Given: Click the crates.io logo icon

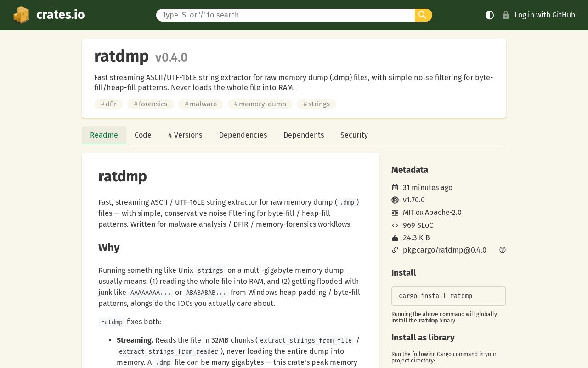Looking at the screenshot, I should pyautogui.click(x=21, y=15).
